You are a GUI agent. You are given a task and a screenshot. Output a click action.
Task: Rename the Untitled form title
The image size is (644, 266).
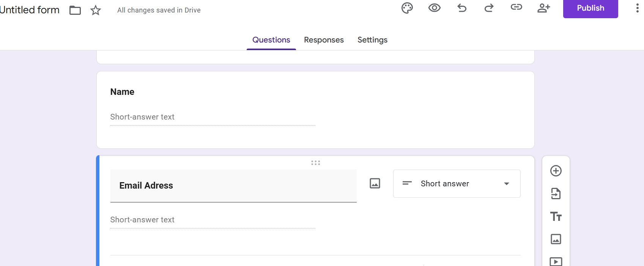[30, 10]
